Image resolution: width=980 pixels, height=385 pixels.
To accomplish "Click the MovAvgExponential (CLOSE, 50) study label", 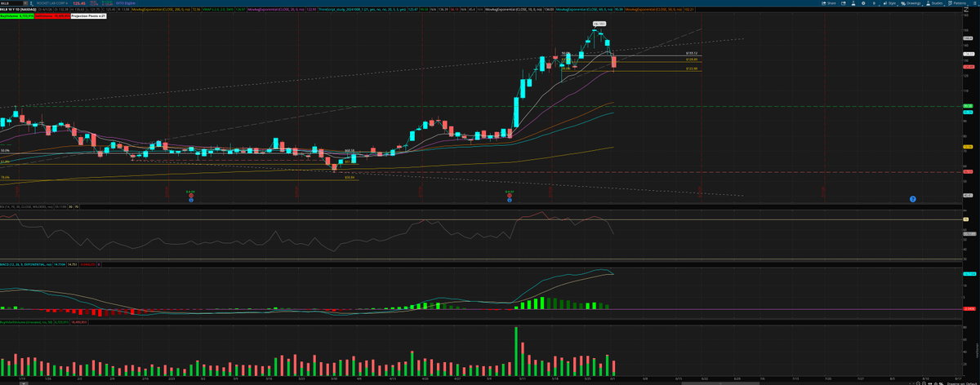I will click(653, 10).
